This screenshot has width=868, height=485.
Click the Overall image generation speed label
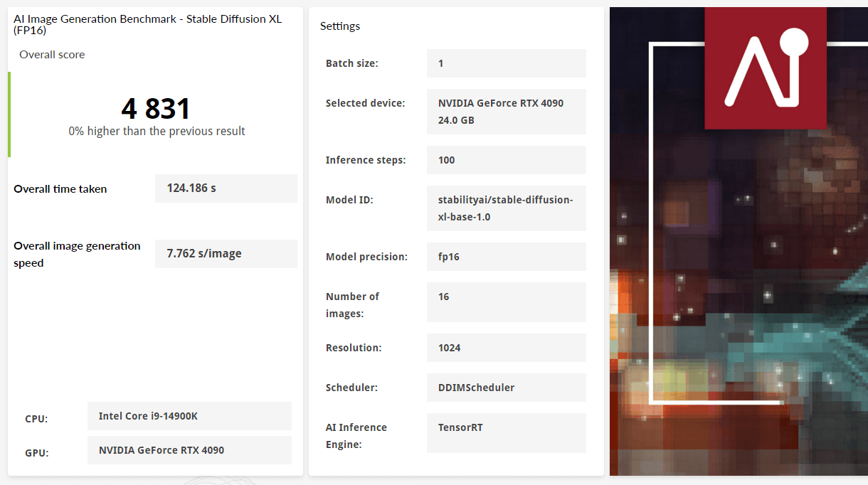[77, 255]
